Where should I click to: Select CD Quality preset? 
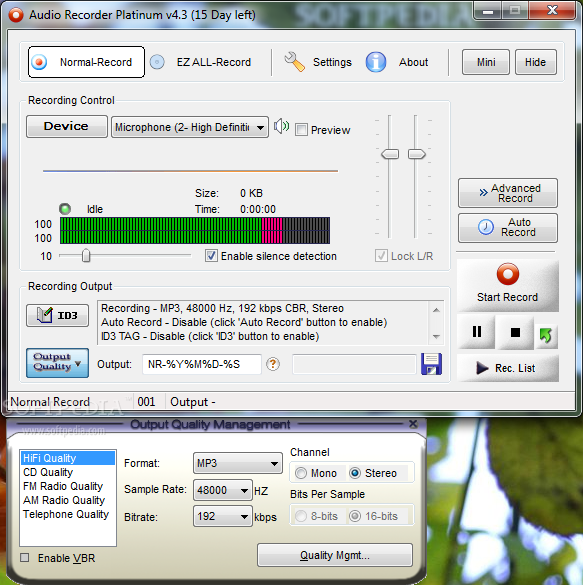(68, 472)
